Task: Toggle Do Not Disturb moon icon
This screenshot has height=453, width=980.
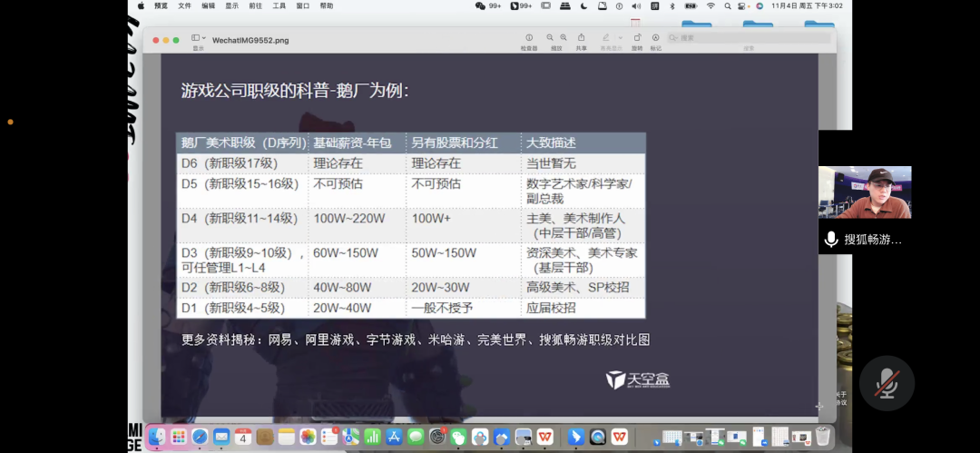Action: pyautogui.click(x=584, y=5)
